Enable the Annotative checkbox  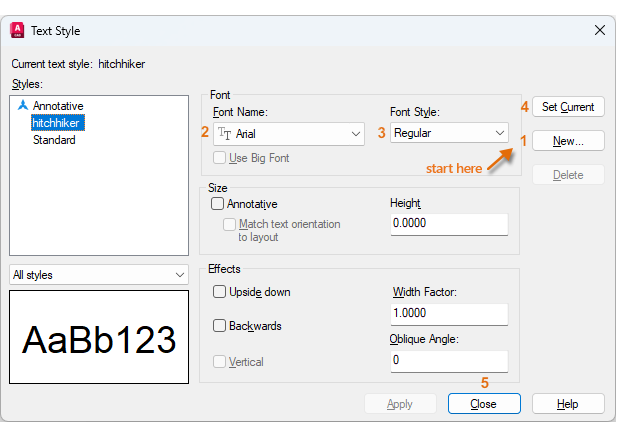point(218,204)
